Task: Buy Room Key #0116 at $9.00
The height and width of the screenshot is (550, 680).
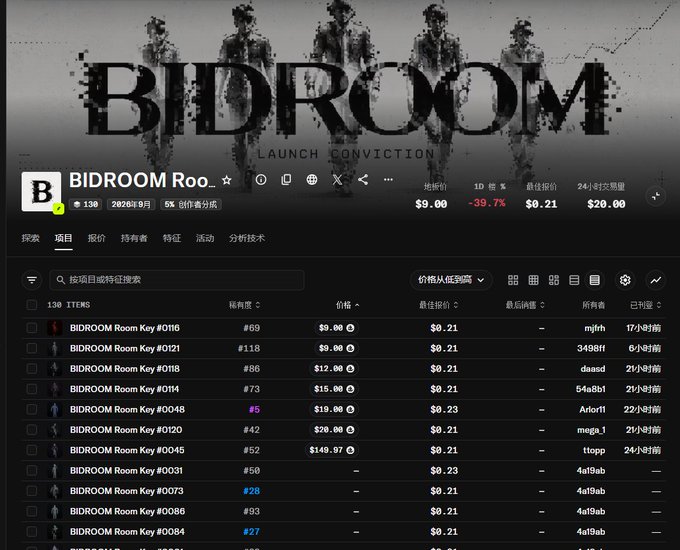Action: pyautogui.click(x=337, y=328)
